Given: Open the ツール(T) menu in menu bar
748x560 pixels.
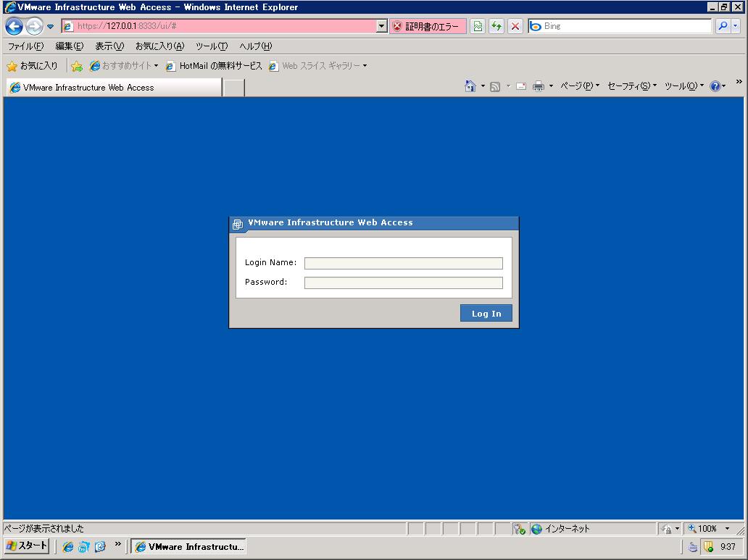Looking at the screenshot, I should (212, 46).
